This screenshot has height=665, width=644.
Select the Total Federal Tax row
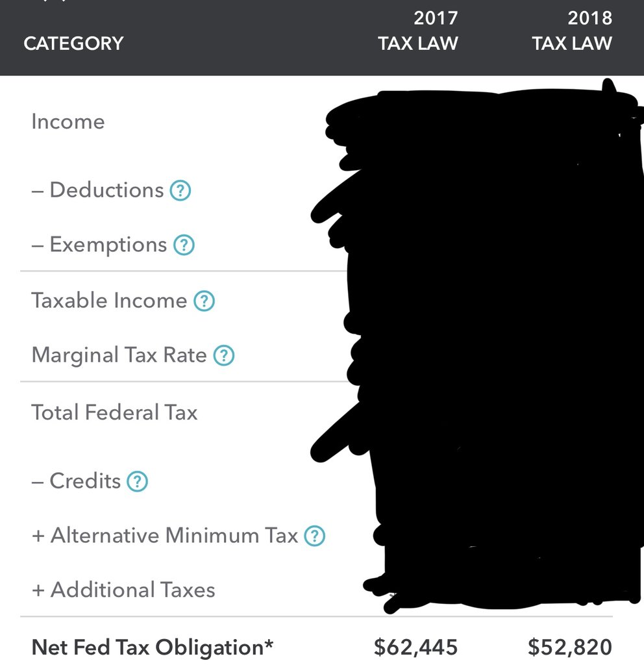[x=114, y=412]
